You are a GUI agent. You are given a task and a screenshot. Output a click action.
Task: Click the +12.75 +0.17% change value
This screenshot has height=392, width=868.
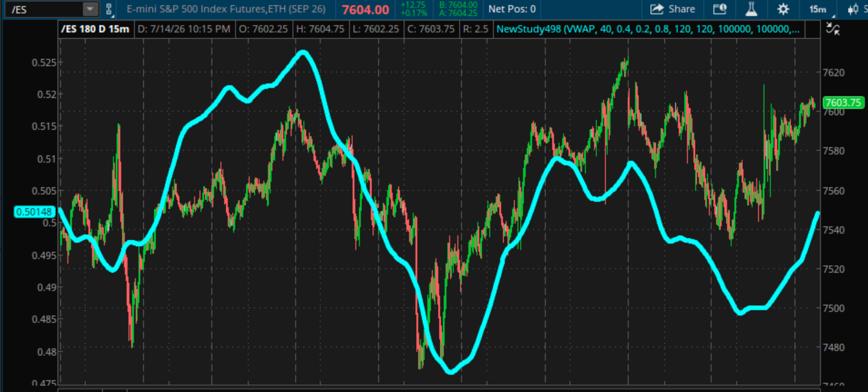click(413, 9)
